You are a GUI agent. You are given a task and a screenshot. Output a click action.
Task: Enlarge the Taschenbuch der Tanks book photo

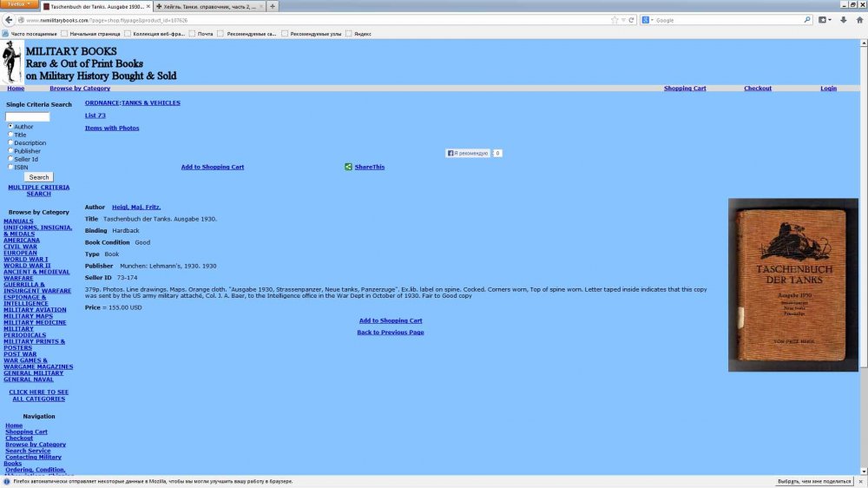(792, 285)
